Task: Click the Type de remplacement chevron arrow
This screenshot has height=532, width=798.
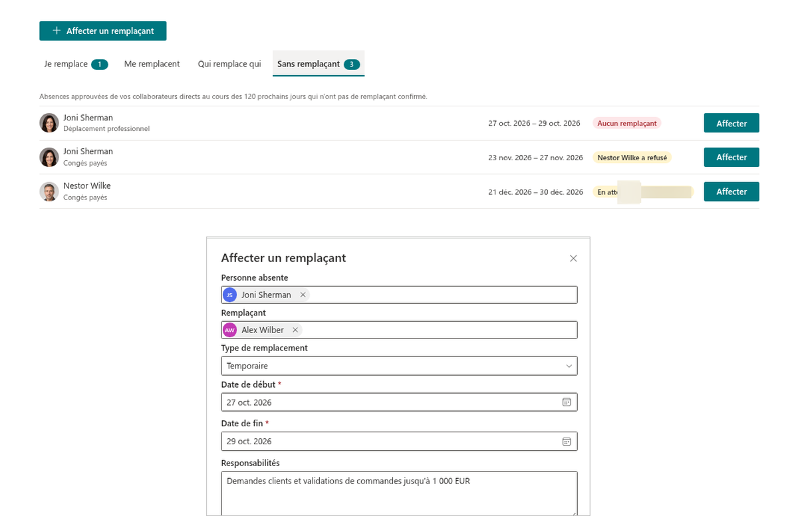Action: (569, 366)
